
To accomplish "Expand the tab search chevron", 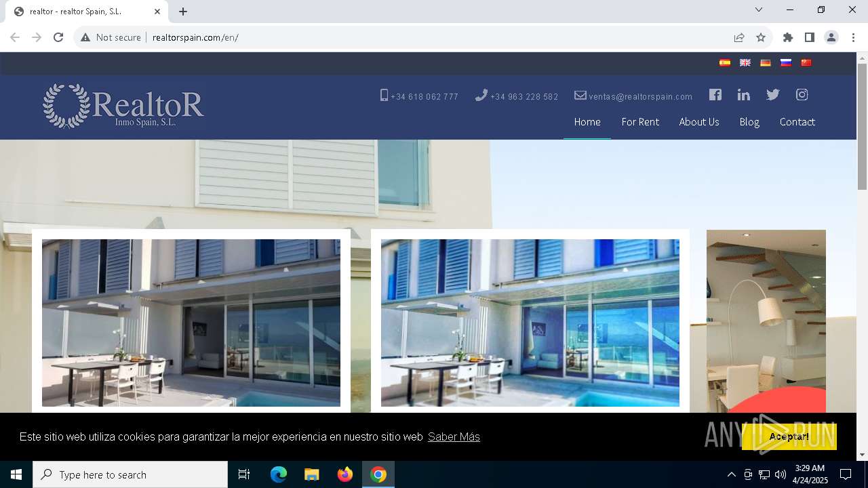I will (759, 9).
